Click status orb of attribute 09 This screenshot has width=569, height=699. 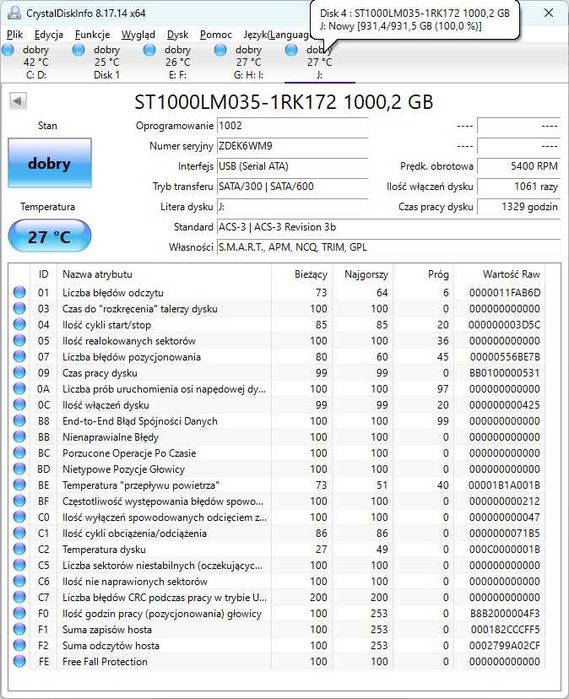pos(19,373)
